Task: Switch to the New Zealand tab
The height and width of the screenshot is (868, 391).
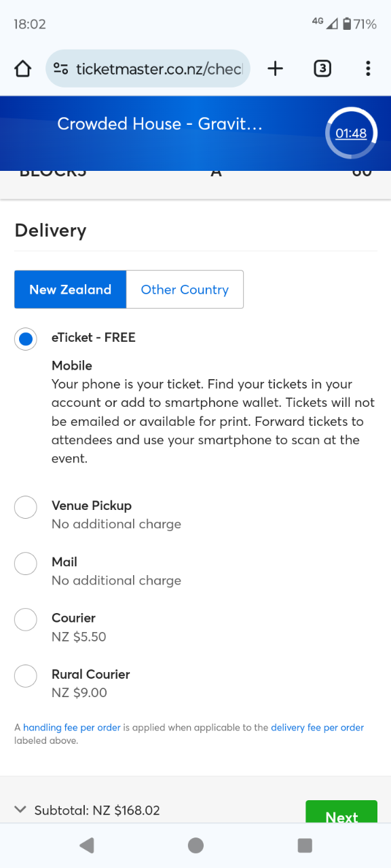Action: [x=70, y=290]
